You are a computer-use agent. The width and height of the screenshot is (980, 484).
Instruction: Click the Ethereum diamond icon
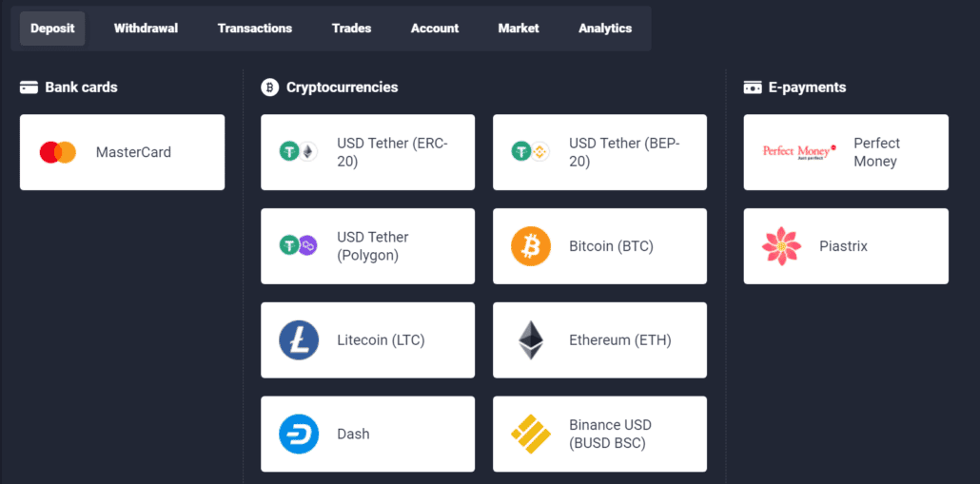point(531,340)
